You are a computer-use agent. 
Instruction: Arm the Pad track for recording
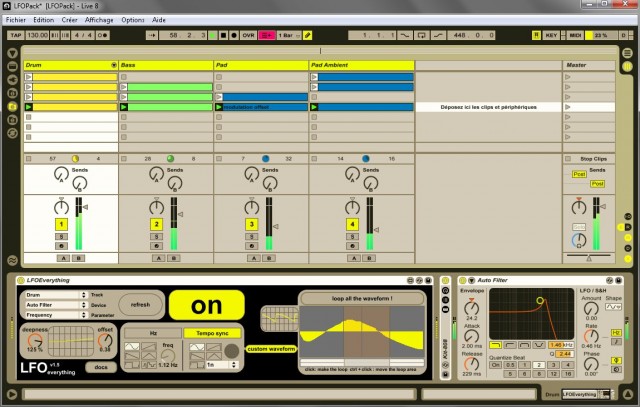coord(251,245)
